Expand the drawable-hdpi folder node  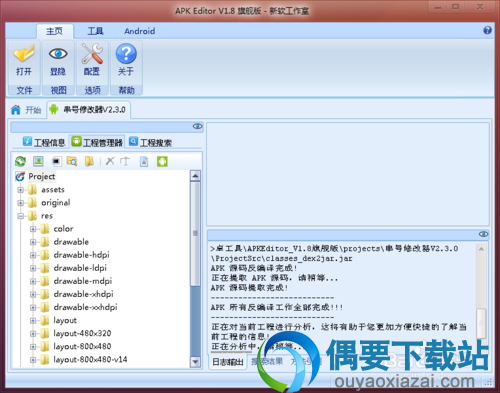point(33,255)
